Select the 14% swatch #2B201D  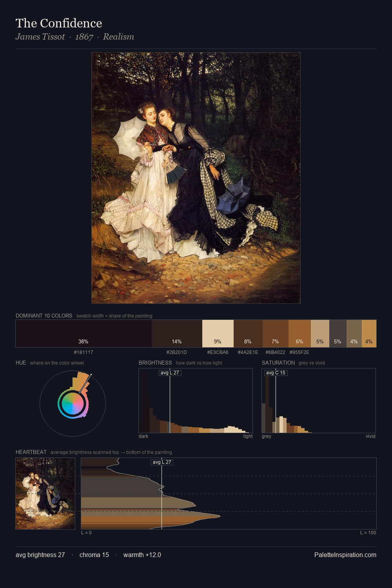177,334
